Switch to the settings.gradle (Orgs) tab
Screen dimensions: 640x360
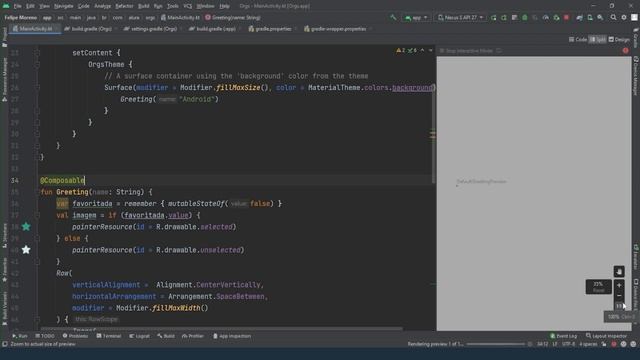point(153,29)
